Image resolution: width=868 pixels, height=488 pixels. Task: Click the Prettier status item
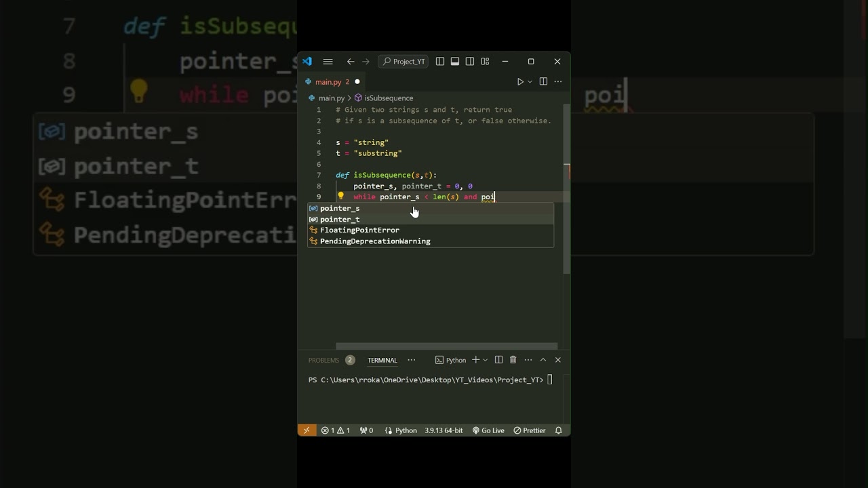(530, 430)
